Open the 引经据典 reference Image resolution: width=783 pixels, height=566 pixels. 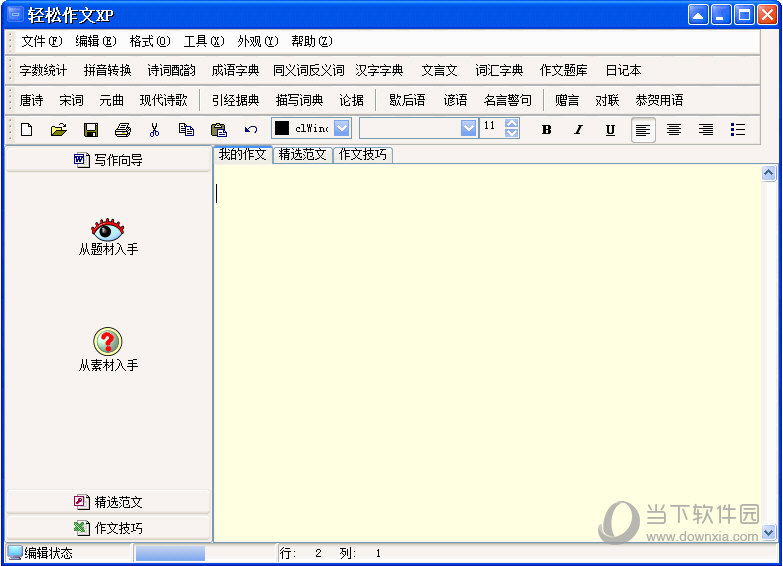(235, 100)
